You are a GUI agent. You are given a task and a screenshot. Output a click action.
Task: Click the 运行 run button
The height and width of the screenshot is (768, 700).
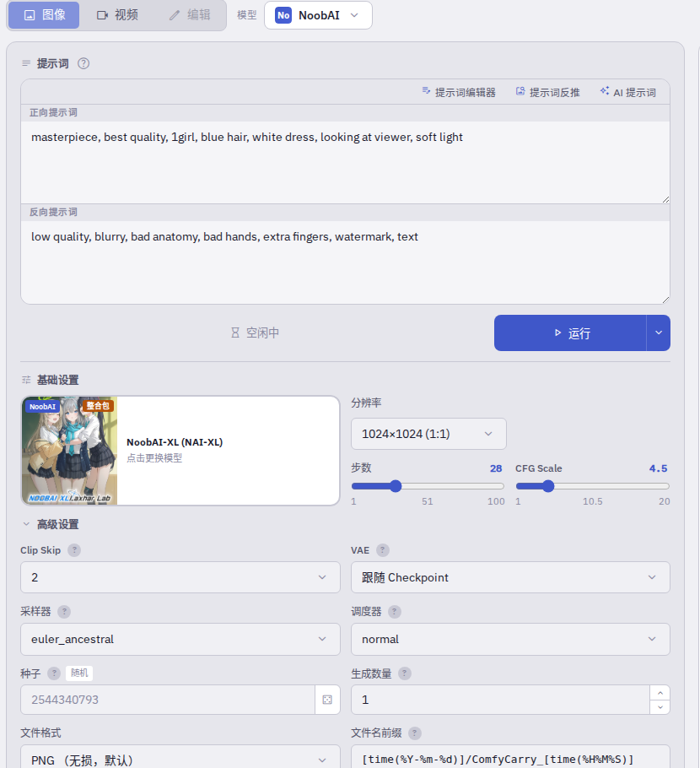[x=570, y=333]
